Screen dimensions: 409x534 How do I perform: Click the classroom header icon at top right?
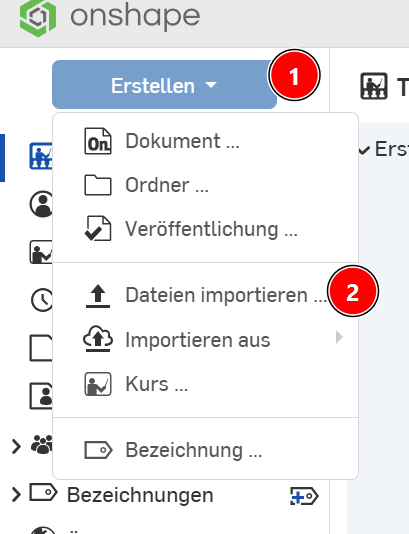tap(374, 86)
